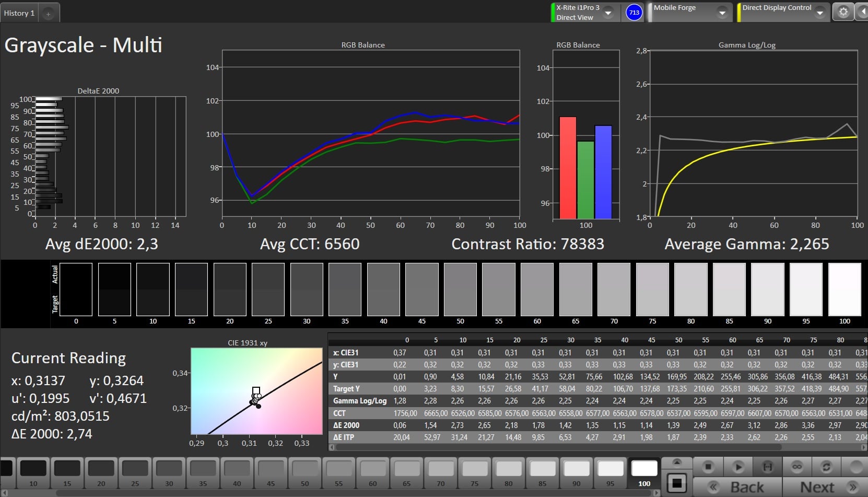This screenshot has height=497, width=868.
Task: Click the 75 percent actual/target patch
Action: point(652,289)
